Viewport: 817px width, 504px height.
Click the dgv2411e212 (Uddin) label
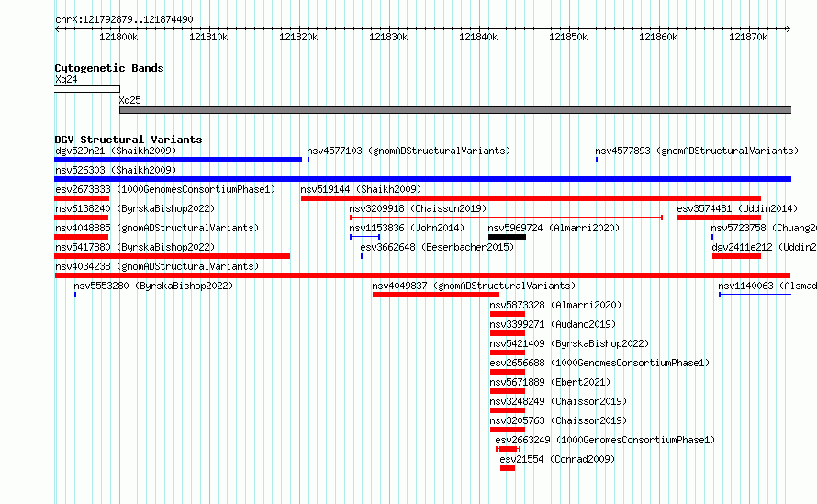click(764, 247)
